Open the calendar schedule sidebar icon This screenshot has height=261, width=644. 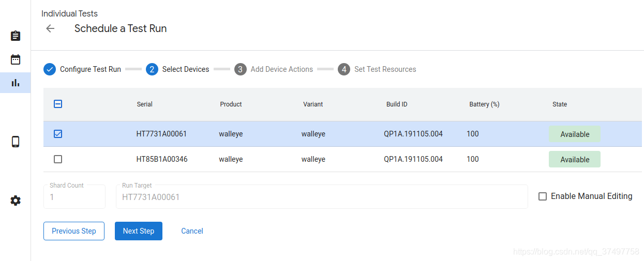16,59
